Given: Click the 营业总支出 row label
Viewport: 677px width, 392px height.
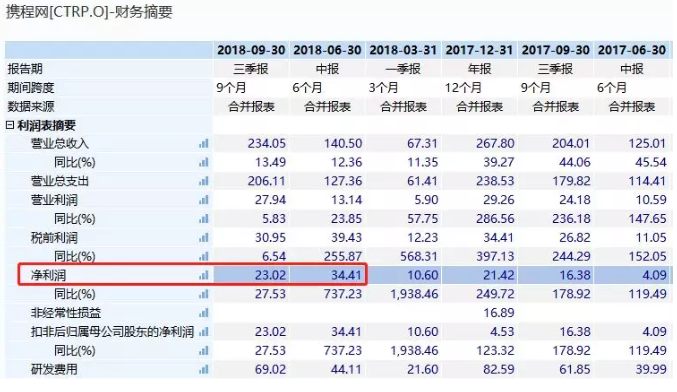Looking at the screenshot, I should (60, 181).
